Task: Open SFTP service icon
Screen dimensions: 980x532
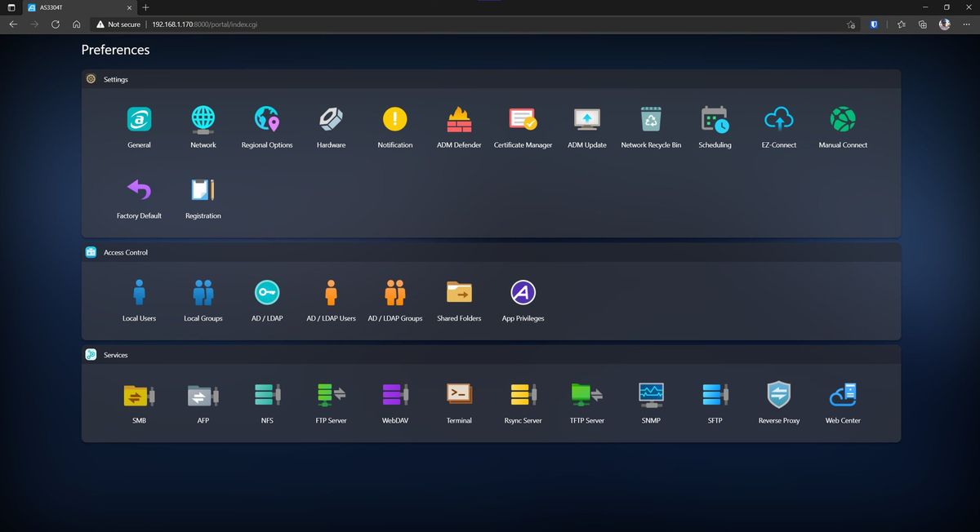Action: (x=715, y=395)
